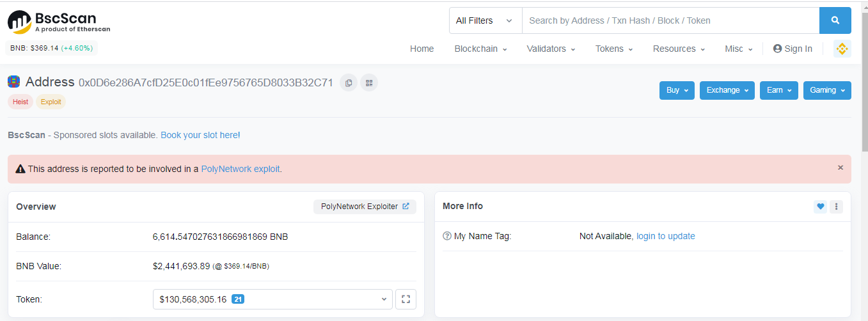This screenshot has width=868, height=321.
Task: Open the Earn dropdown button
Action: click(779, 90)
